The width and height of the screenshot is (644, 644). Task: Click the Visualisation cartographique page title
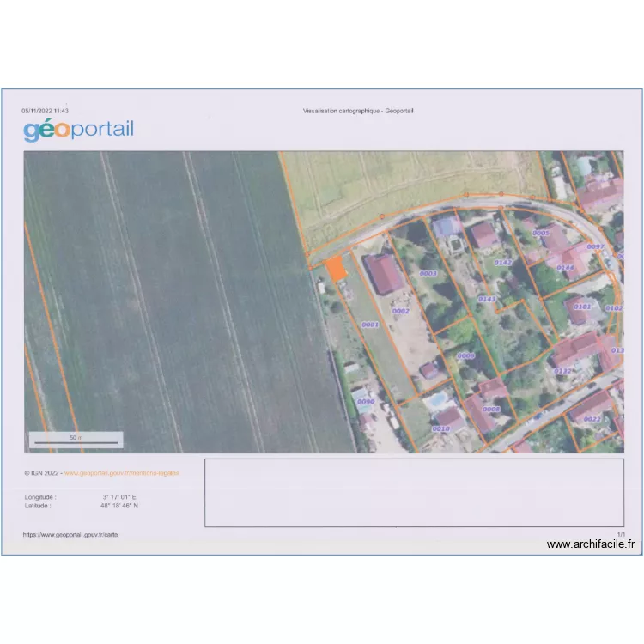point(358,111)
